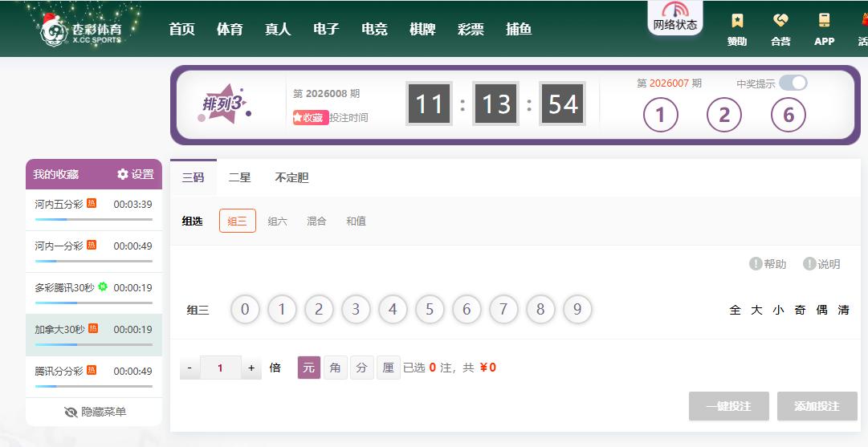
Task: Click the 收藏 star favorite badge
Action: tap(310, 117)
